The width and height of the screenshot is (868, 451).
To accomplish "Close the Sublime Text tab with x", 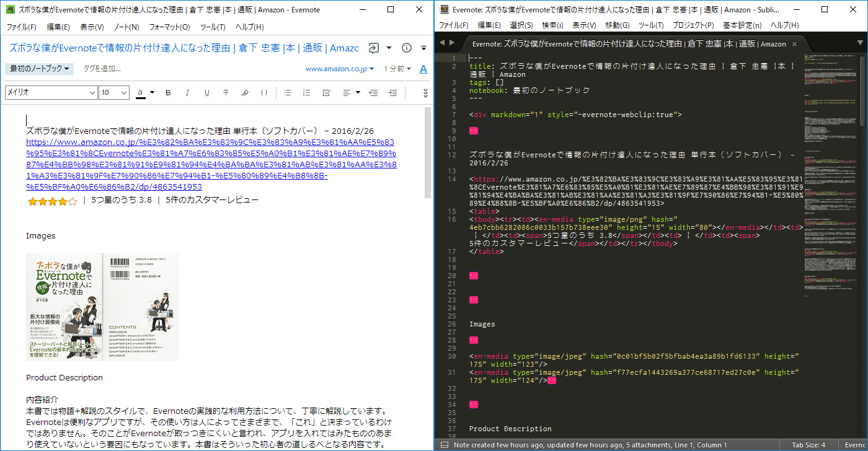I will point(794,44).
